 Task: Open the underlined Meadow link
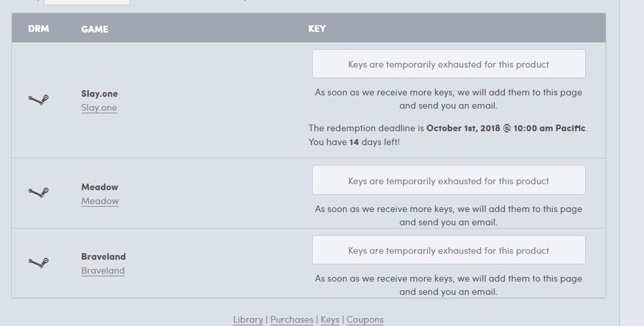pos(100,201)
